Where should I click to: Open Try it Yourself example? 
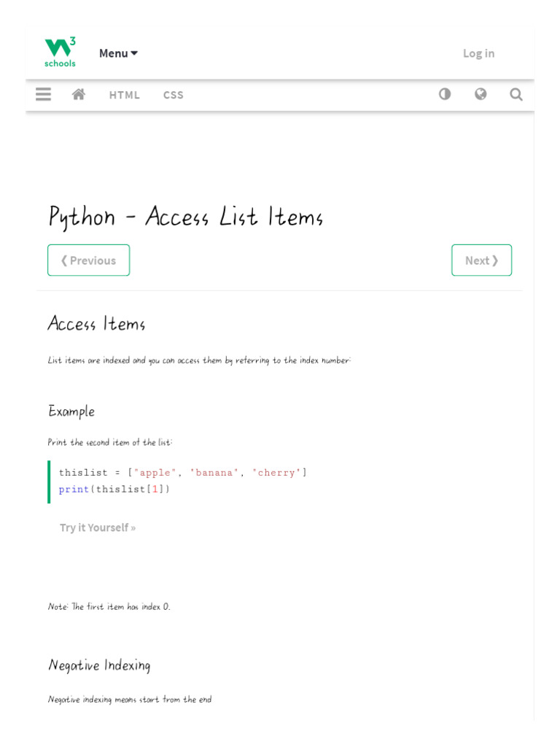point(98,527)
